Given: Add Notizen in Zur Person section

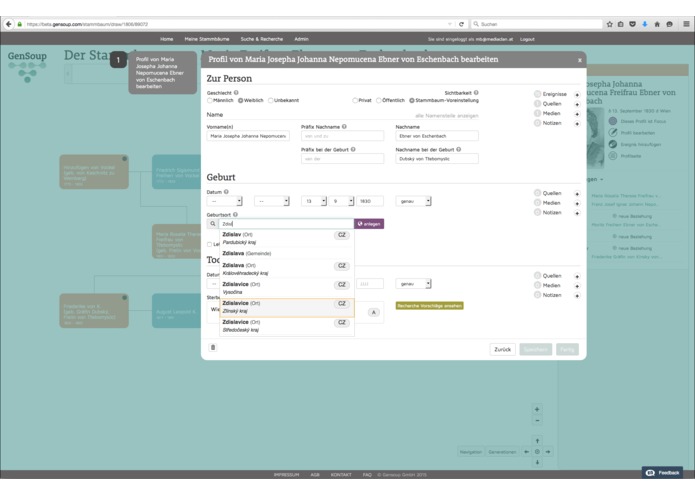Looking at the screenshot, I should point(577,124).
